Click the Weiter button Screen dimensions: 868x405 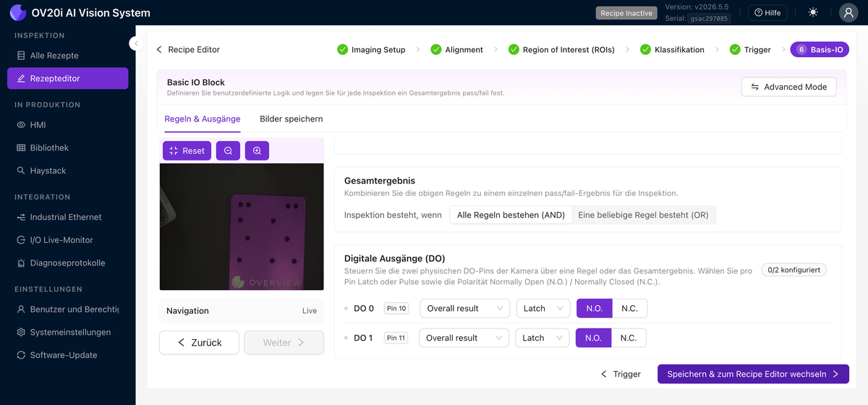[284, 343]
